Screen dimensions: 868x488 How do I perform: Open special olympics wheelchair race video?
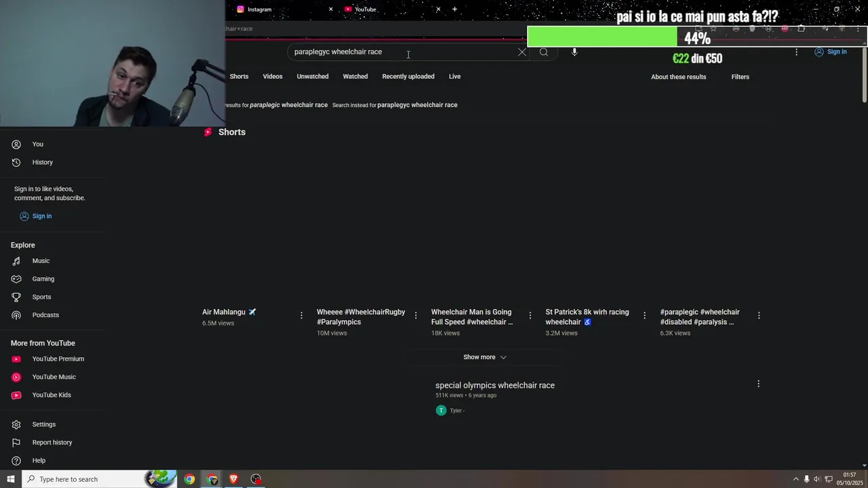tap(495, 386)
